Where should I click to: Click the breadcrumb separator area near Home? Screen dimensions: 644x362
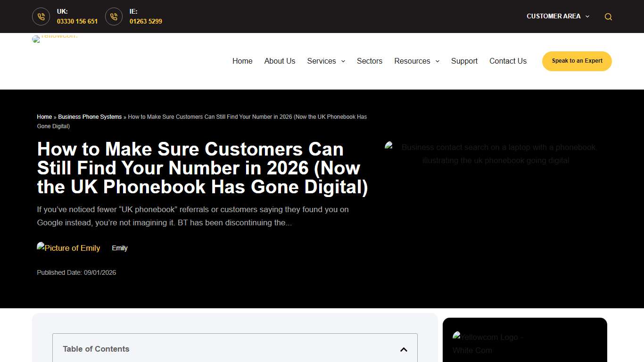tap(55, 116)
